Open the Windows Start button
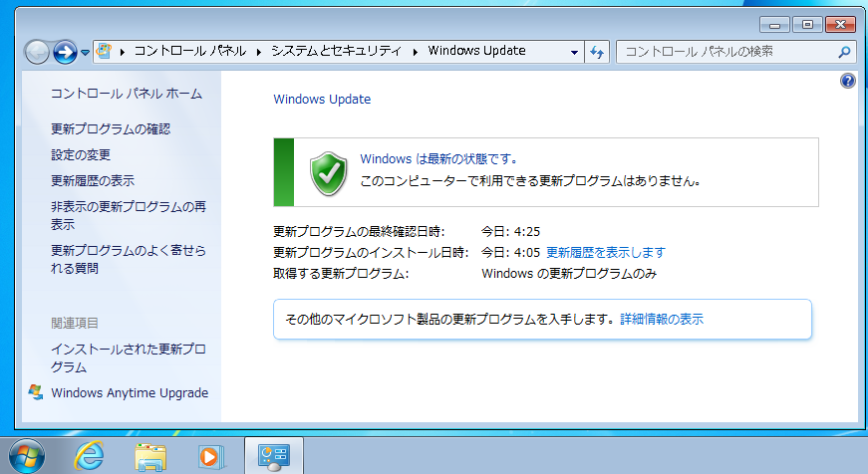Screen dimensions: 868x474 coord(26,456)
